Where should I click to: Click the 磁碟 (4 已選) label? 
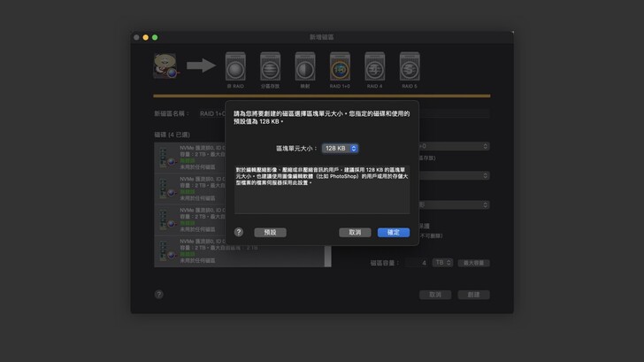pos(172,135)
